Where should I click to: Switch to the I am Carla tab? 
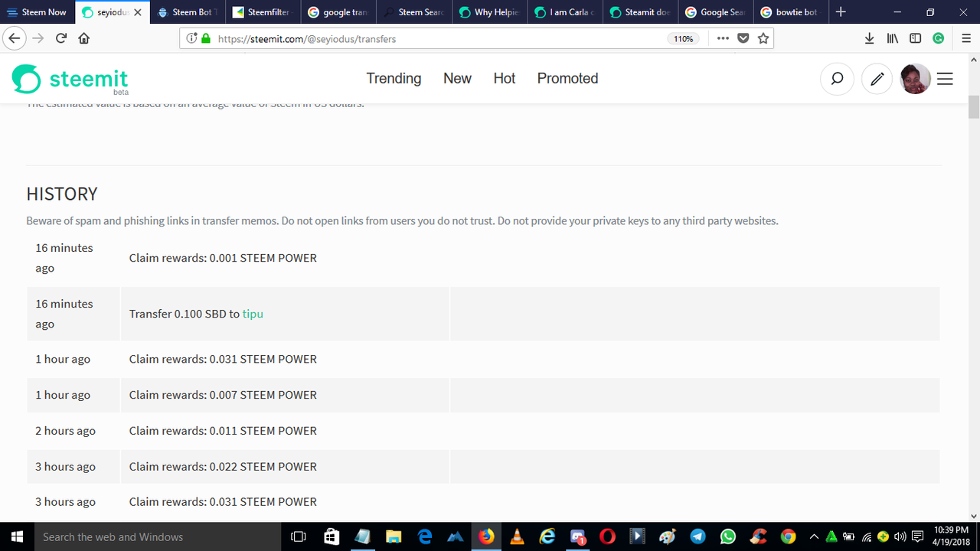click(563, 12)
